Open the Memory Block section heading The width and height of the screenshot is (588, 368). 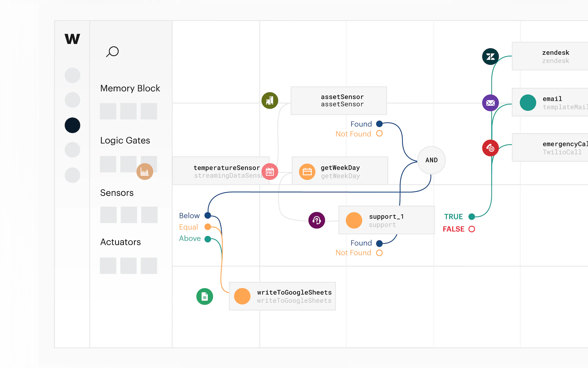tap(130, 88)
